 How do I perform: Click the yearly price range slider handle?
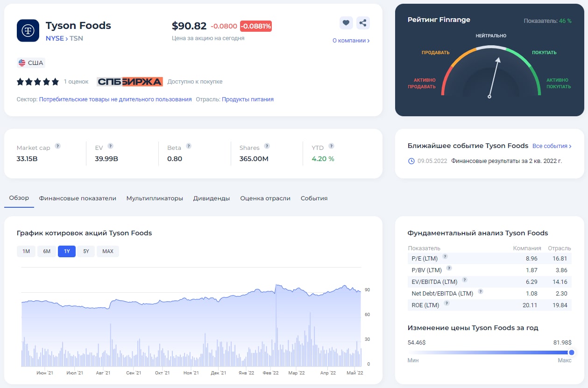571,352
